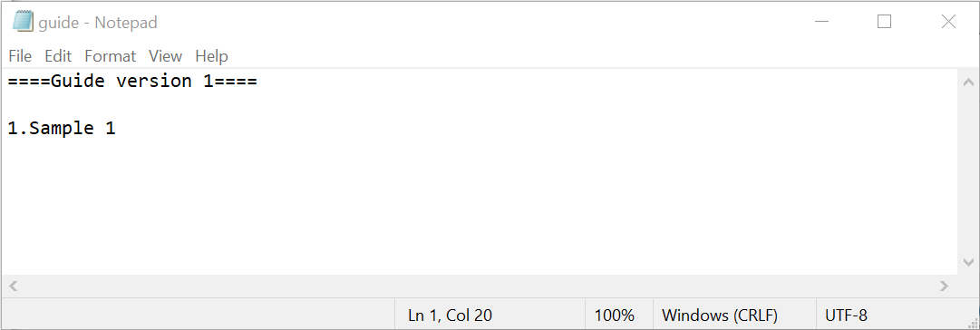Click the horizontal scrollbar right arrow
980x330 pixels.
pyautogui.click(x=945, y=286)
